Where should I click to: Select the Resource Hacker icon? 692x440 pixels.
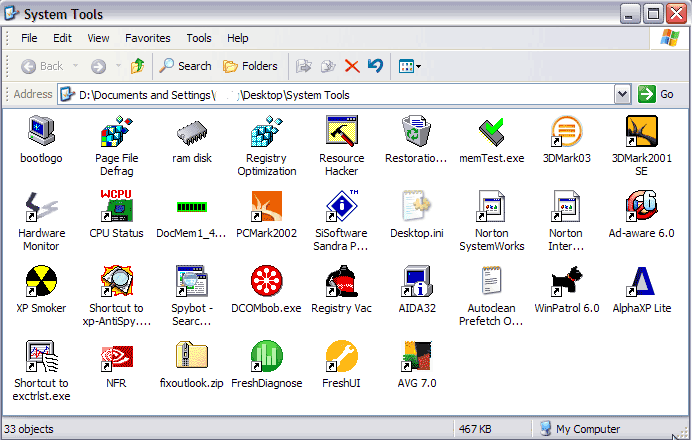(342, 131)
